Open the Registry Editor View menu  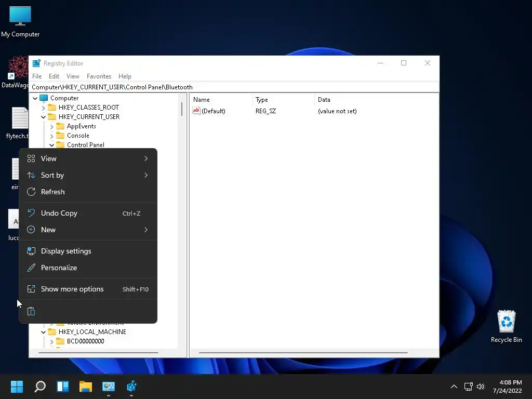click(73, 76)
